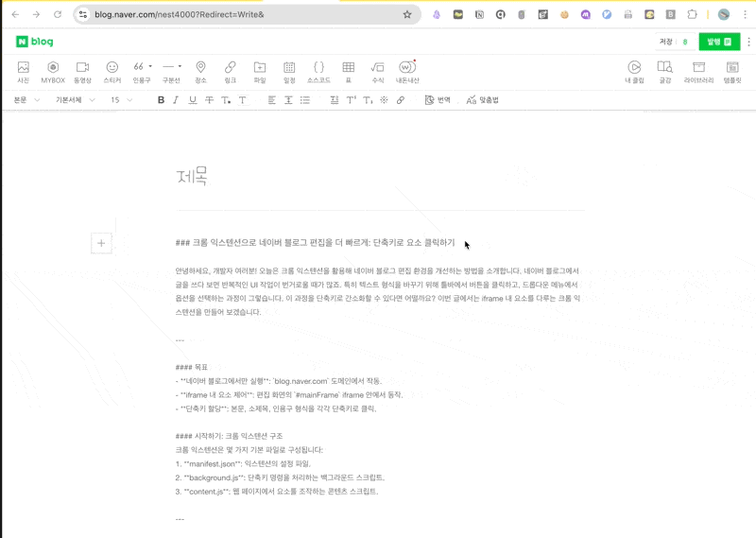
Task: Open the font size 15 dropdown
Action: tap(121, 100)
